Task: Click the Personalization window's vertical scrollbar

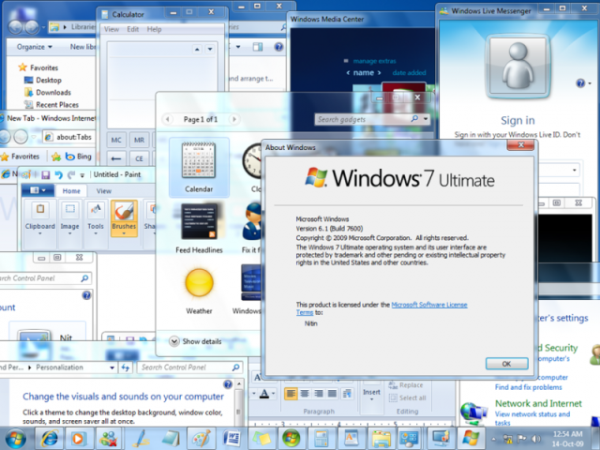Action: 238,402
